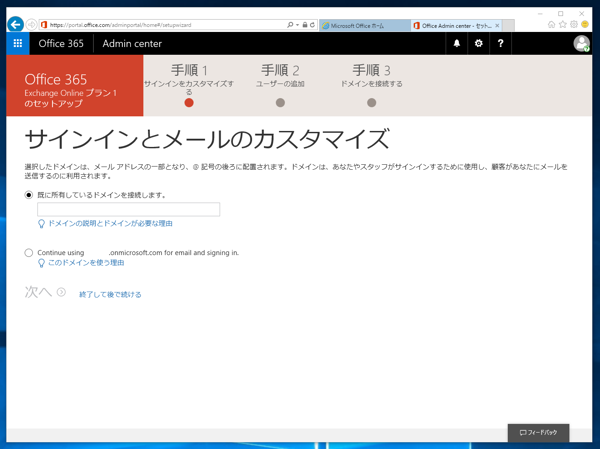Click the security lock icon in address bar
The height and width of the screenshot is (449, 600).
tap(305, 25)
